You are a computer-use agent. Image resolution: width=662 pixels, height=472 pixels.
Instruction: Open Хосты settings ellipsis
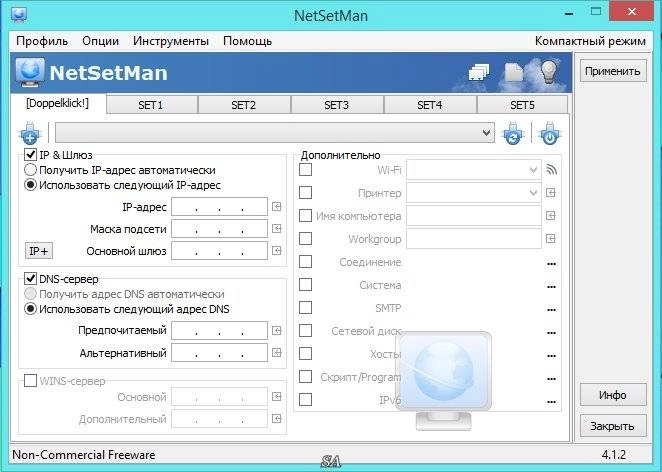pyautogui.click(x=551, y=356)
